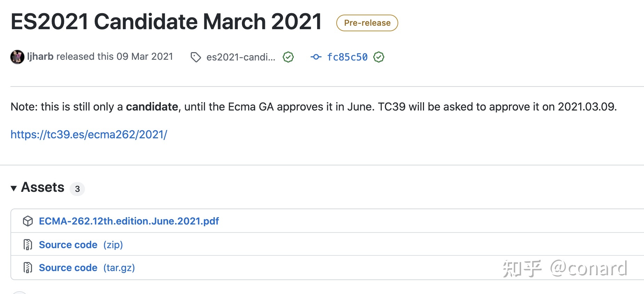The image size is (644, 294).
Task: Click the zip file icon for Source code (zip)
Action: (28, 245)
